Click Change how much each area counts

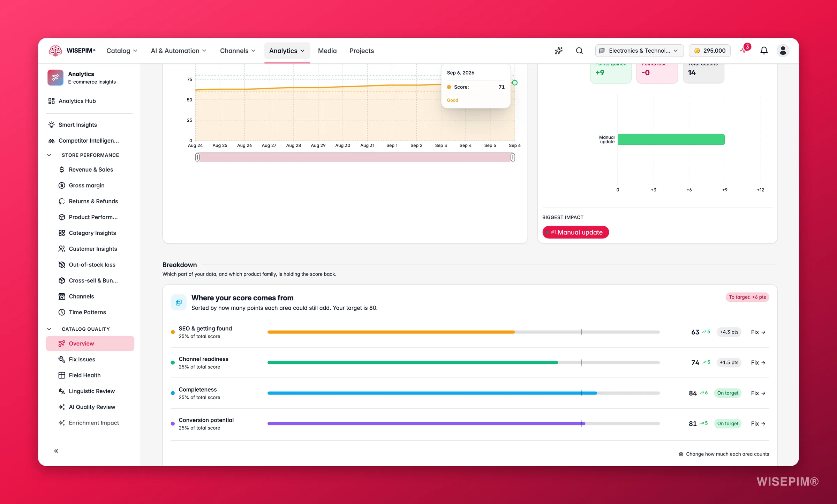click(x=724, y=454)
